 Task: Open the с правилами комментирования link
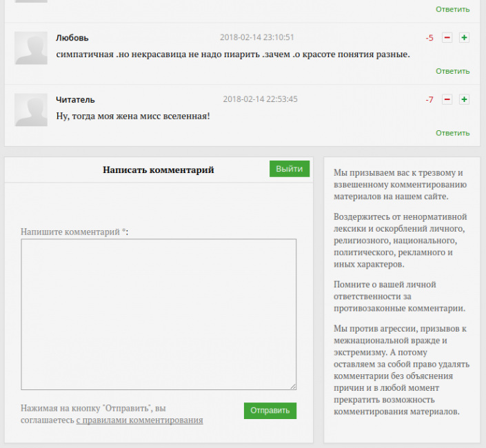139,420
